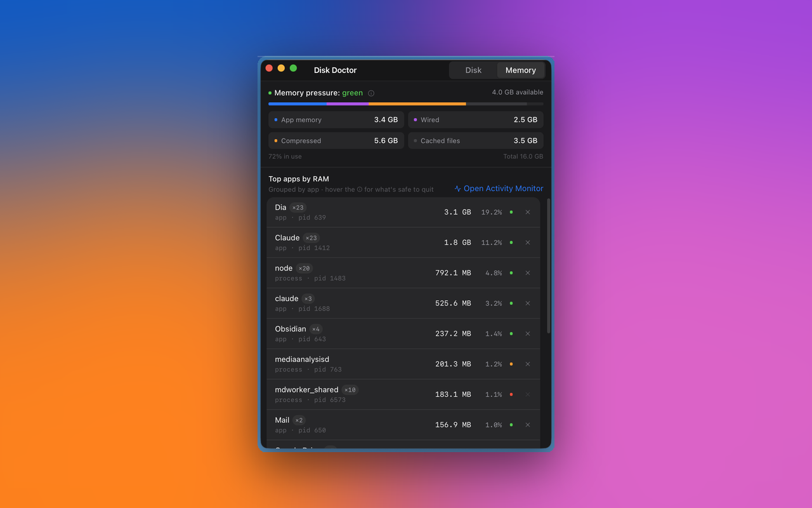Click '4.0 GB available' text
This screenshot has width=812, height=508.
518,93
